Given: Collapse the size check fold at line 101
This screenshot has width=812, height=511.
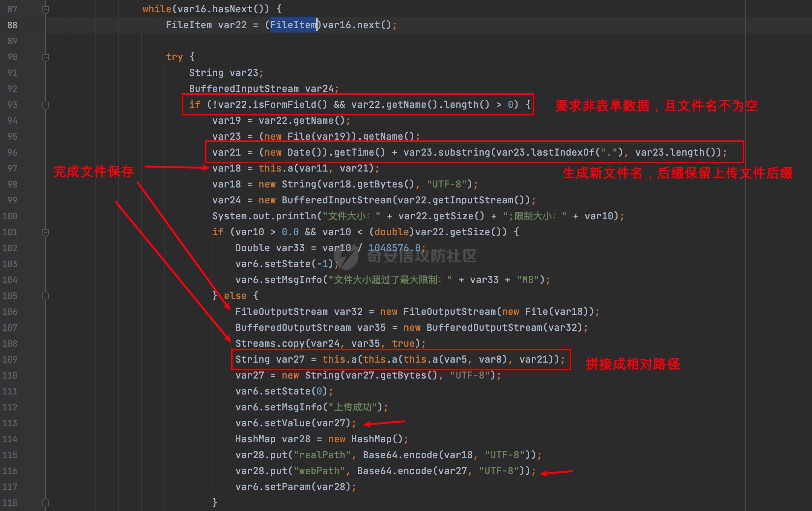Looking at the screenshot, I should (46, 232).
